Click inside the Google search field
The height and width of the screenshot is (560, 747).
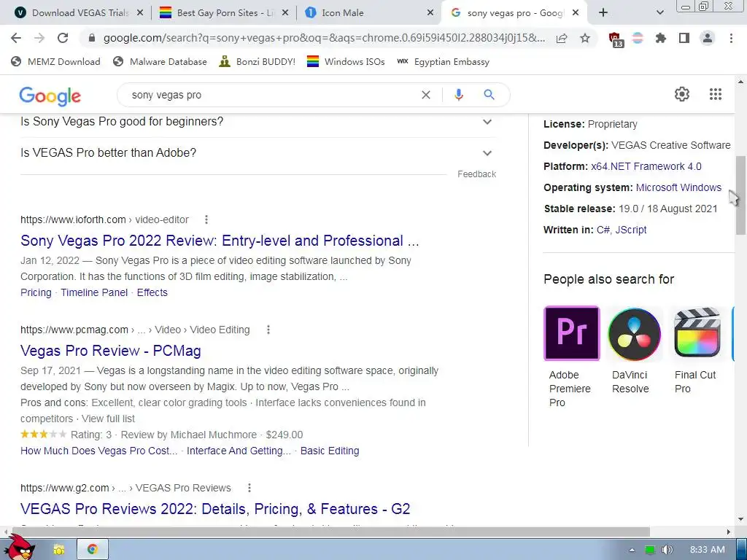271,95
